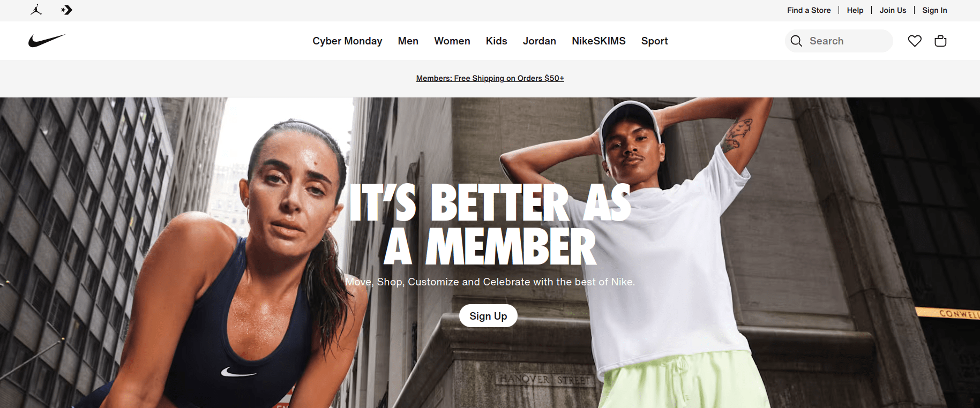Open the Men navigation menu
Viewport: 980px width, 408px height.
click(x=408, y=41)
